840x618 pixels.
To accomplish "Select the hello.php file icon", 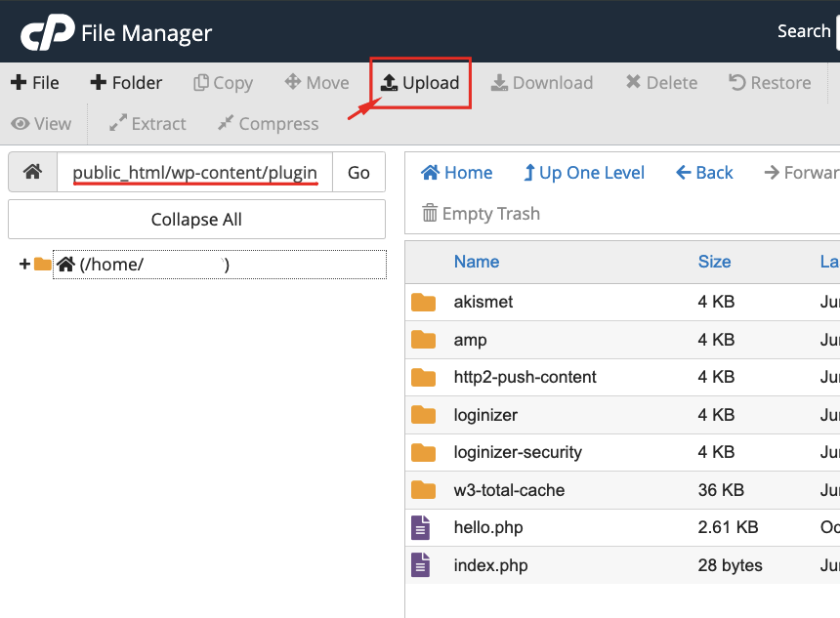I will [x=421, y=527].
